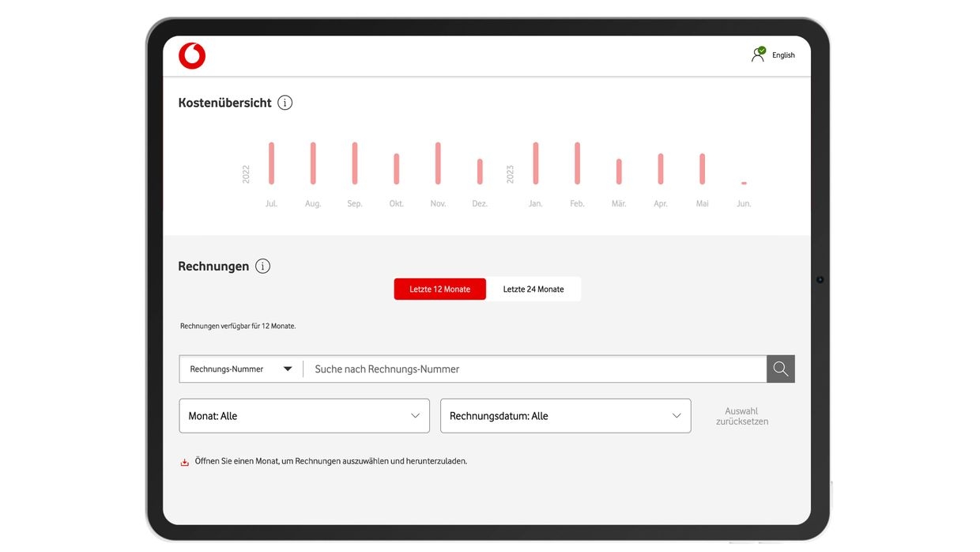Click Auswahl zurücksetzen to reset filters
Viewport: 980px width, 552px height.
click(x=742, y=417)
